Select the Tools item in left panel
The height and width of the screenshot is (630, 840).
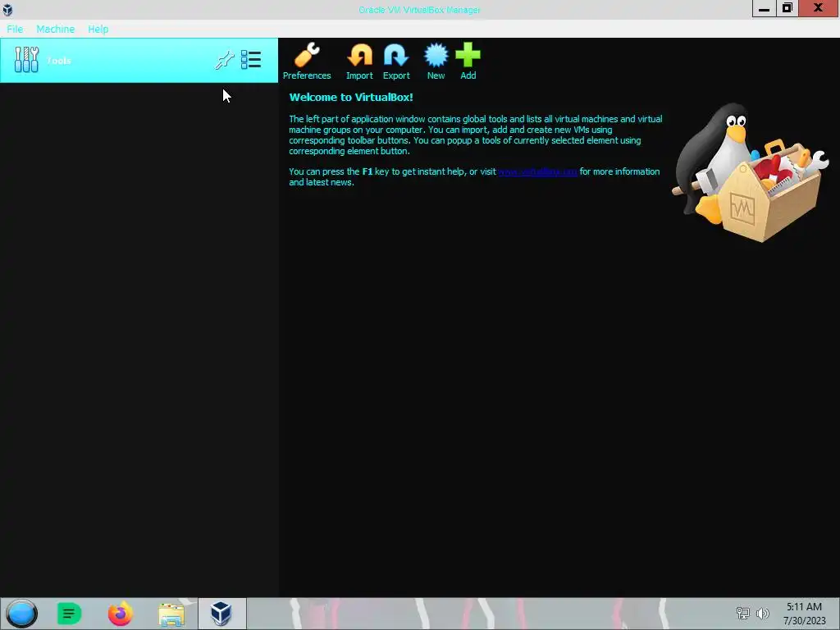tap(139, 60)
